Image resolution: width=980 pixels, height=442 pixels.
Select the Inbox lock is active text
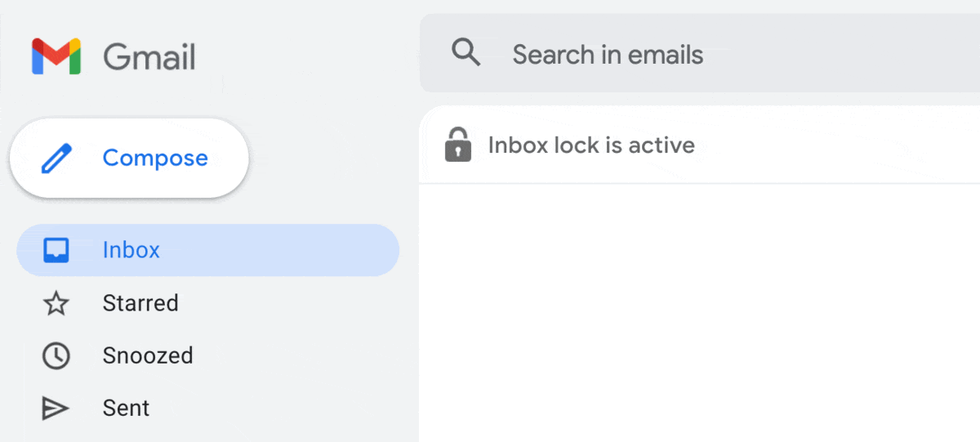click(x=591, y=145)
